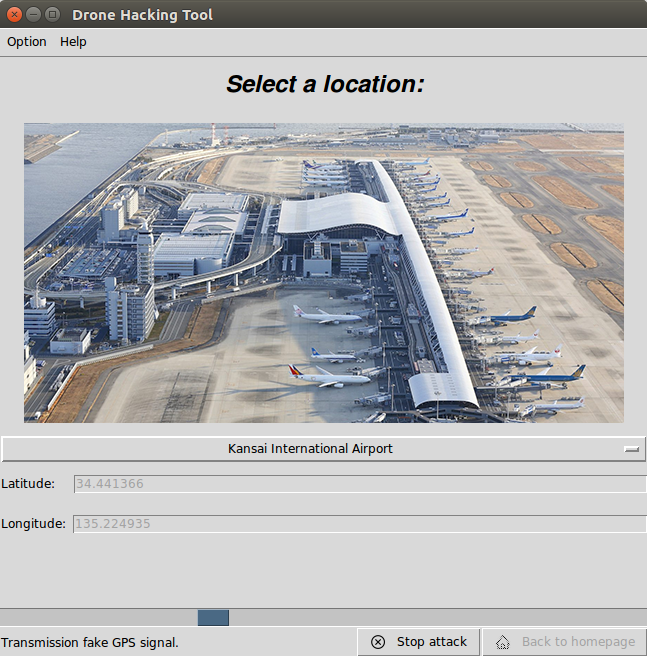
Task: Click the Kansai airport aerial photo
Action: click(324, 273)
